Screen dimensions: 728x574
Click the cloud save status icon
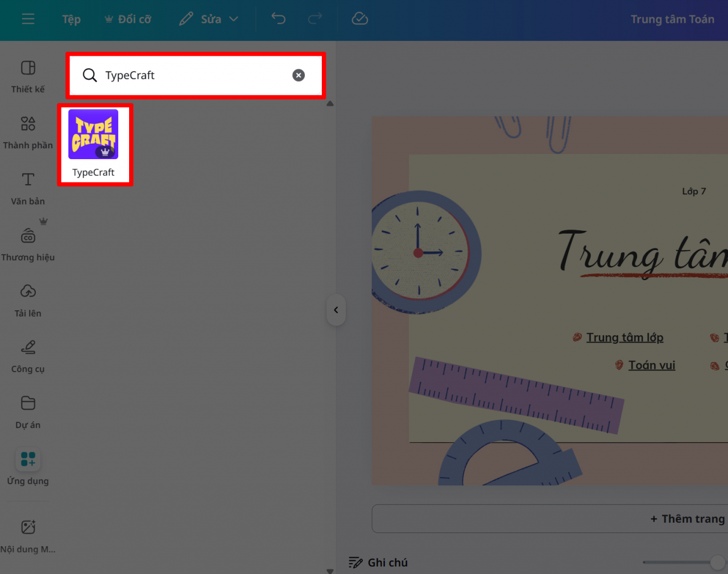pos(359,19)
